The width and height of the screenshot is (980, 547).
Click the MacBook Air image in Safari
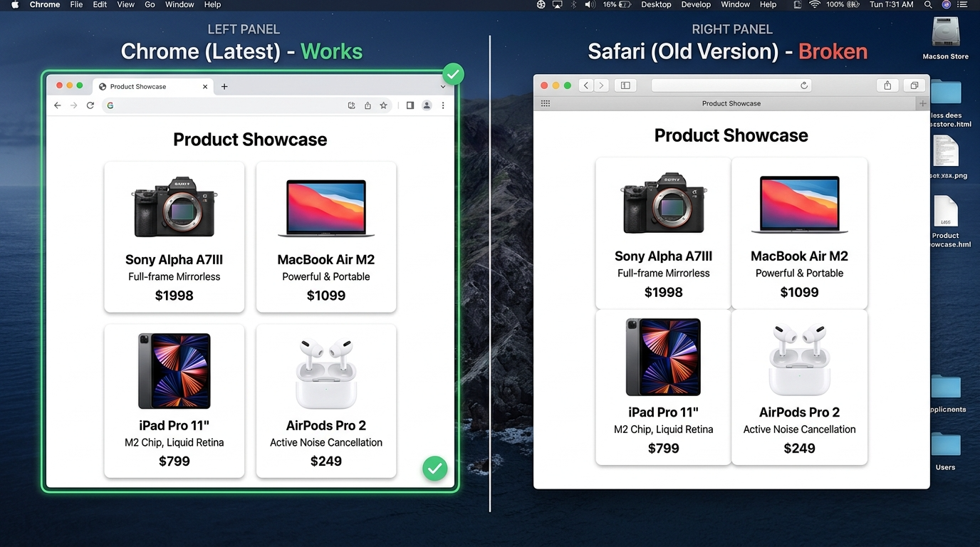tap(800, 204)
